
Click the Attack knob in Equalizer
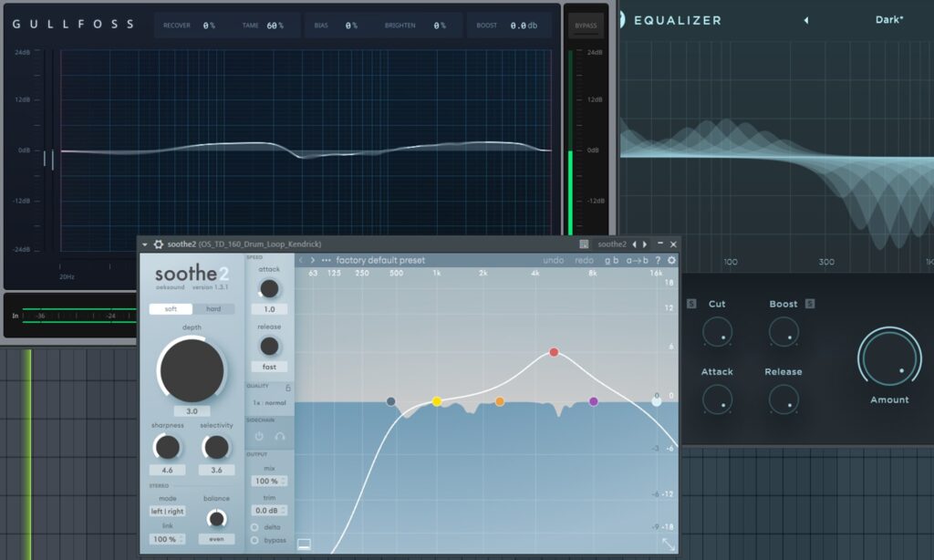point(717,399)
